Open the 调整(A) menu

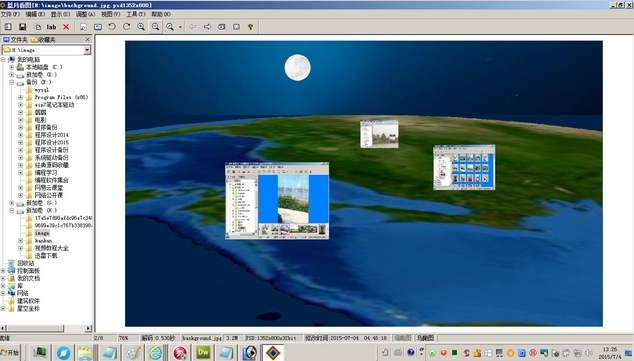[85, 14]
